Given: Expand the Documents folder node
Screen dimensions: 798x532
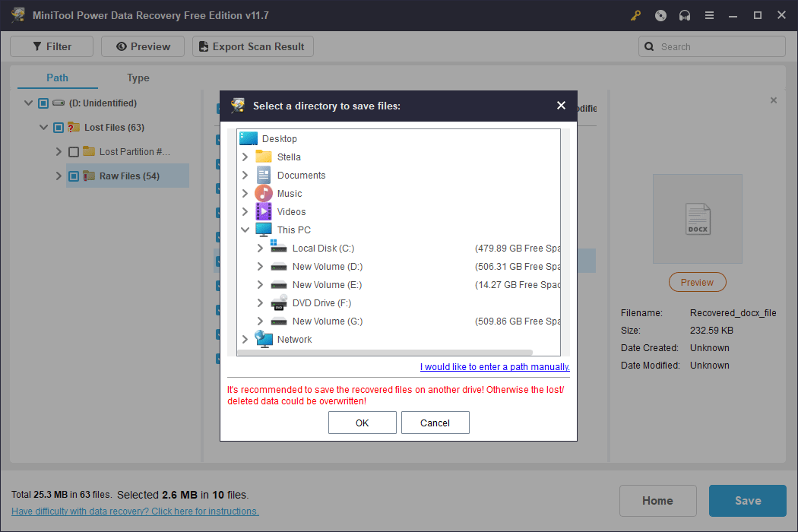Looking at the screenshot, I should click(x=245, y=176).
